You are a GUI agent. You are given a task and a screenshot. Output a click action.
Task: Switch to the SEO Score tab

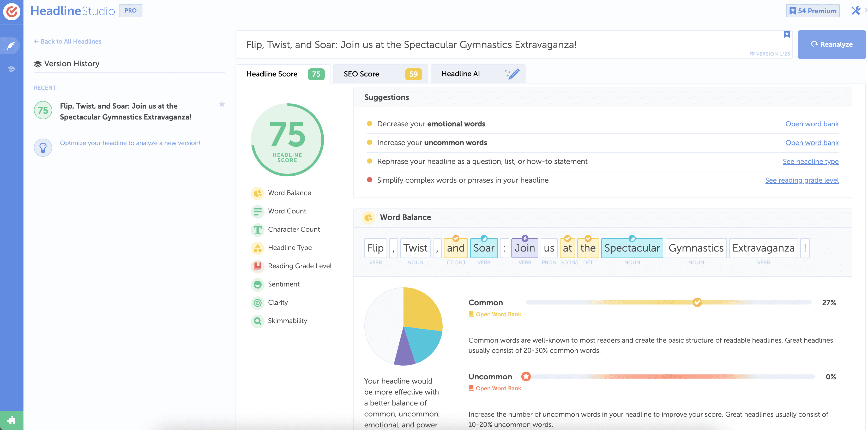(380, 74)
